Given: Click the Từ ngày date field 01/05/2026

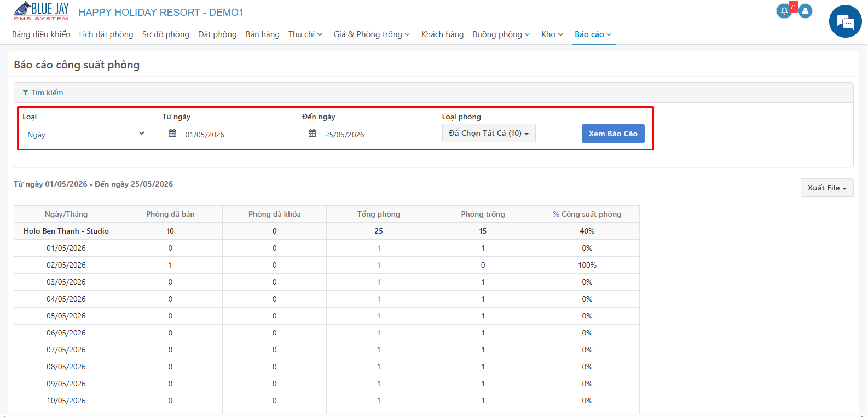Looking at the screenshot, I should point(224,135).
